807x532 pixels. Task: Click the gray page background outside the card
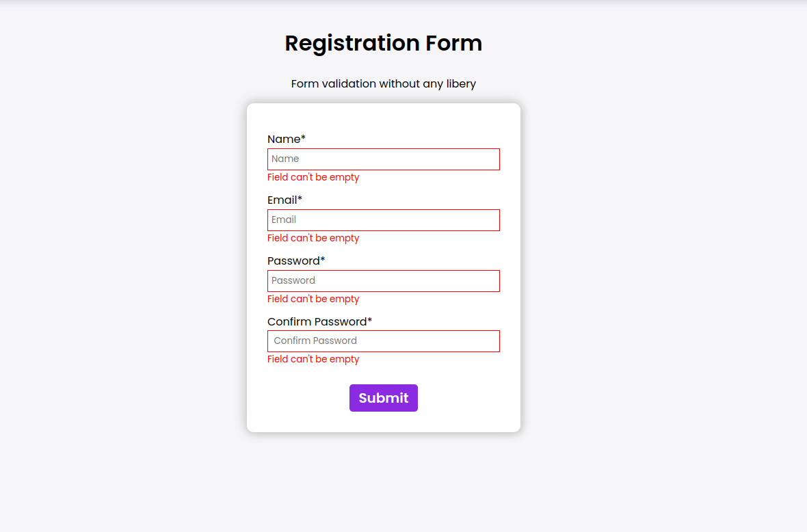pos(650,274)
